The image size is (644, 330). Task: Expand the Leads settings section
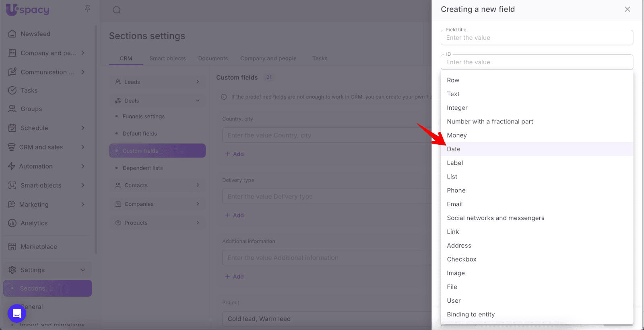coord(198,82)
